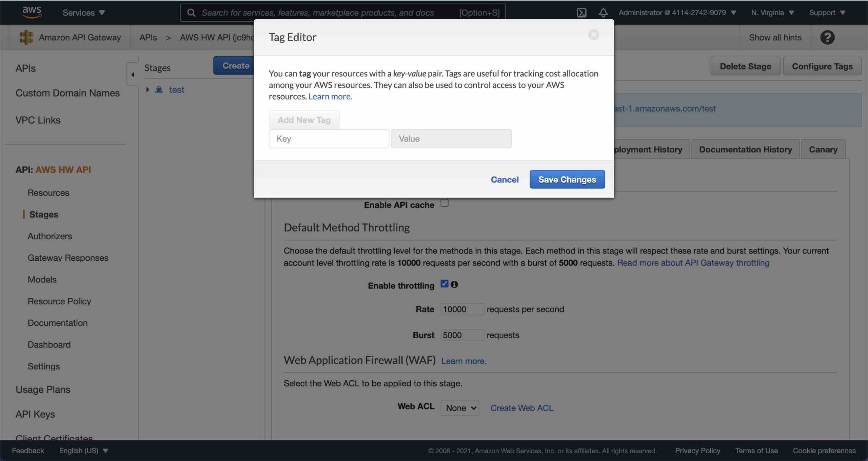Click the test stage icon
Screen dimensions: 868x461
point(159,89)
